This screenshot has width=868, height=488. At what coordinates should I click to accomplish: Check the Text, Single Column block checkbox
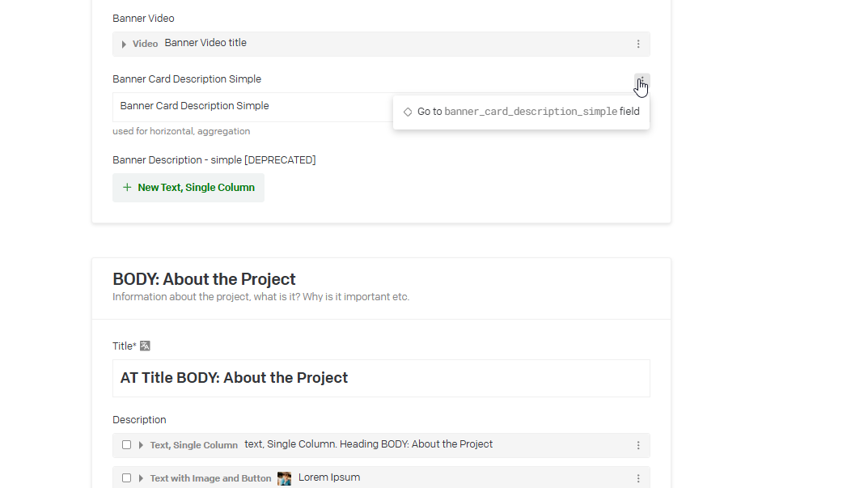(126, 445)
